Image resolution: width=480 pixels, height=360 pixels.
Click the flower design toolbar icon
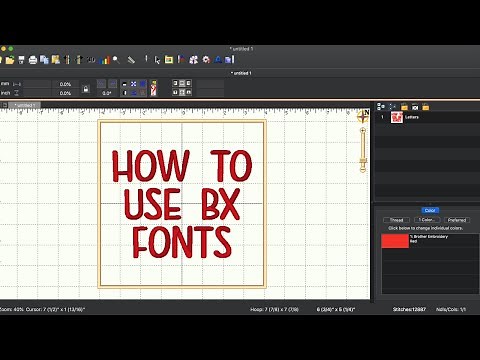(x=193, y=60)
